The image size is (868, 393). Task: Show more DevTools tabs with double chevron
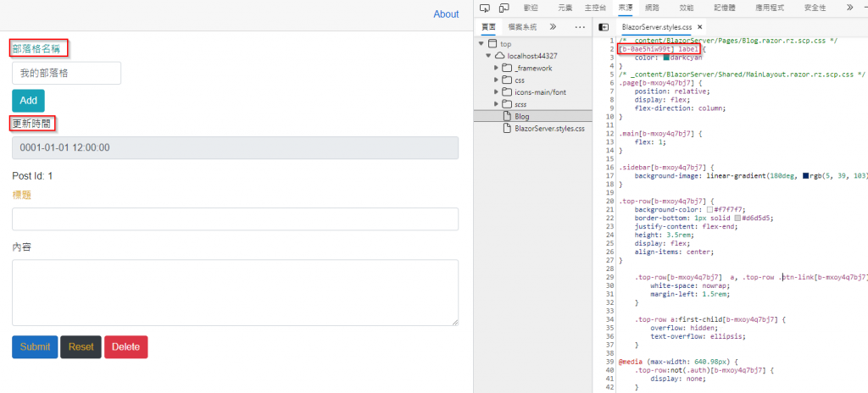pos(849,8)
